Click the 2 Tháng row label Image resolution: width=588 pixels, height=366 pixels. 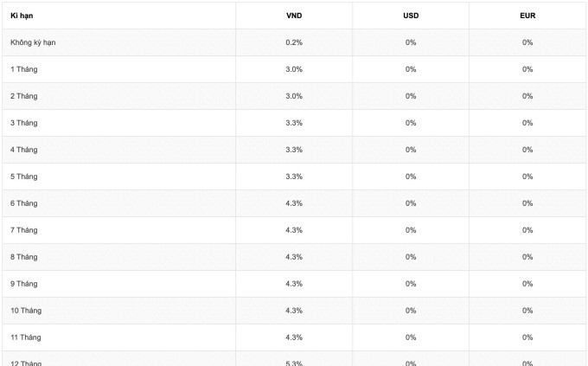coord(24,96)
